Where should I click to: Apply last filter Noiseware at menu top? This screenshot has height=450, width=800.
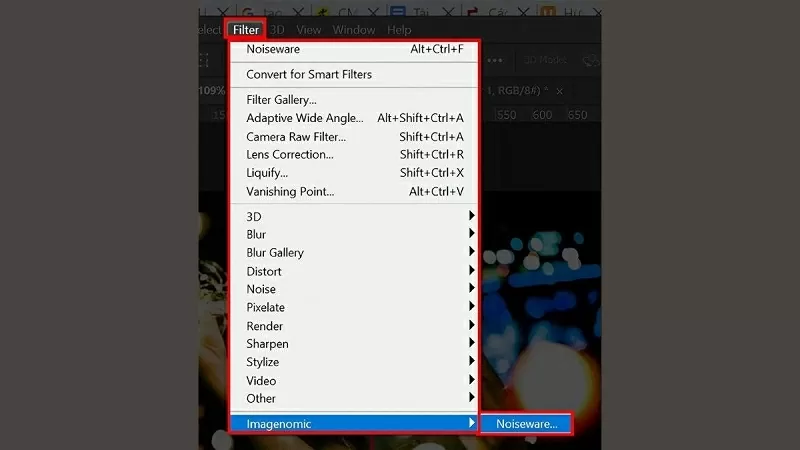pos(273,49)
